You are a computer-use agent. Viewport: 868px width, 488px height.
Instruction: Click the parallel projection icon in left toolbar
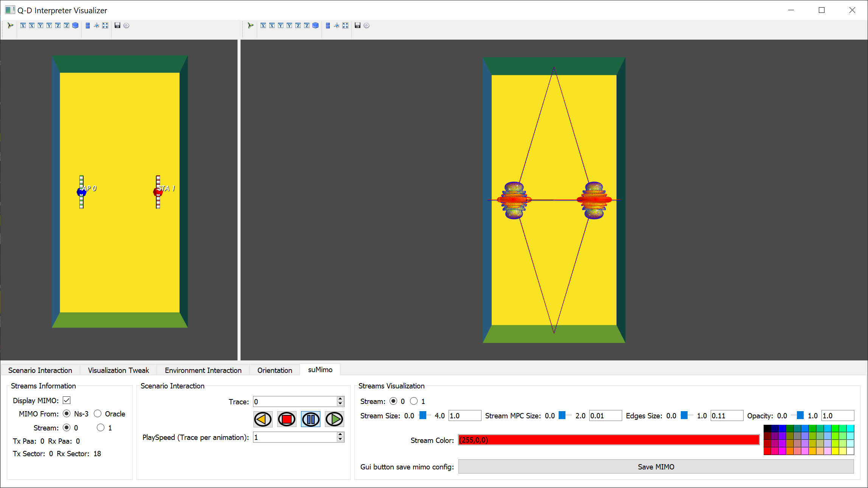88,25
